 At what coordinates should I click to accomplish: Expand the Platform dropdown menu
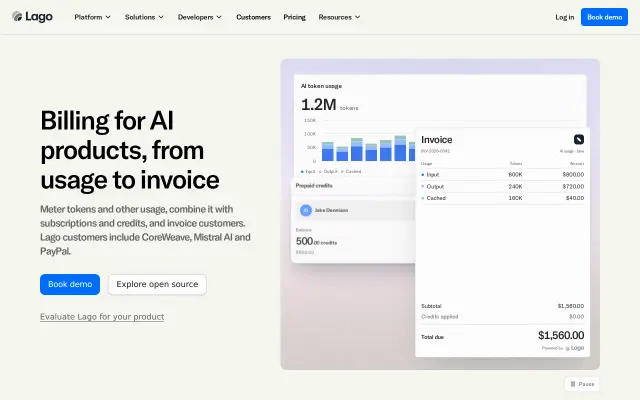tap(92, 17)
